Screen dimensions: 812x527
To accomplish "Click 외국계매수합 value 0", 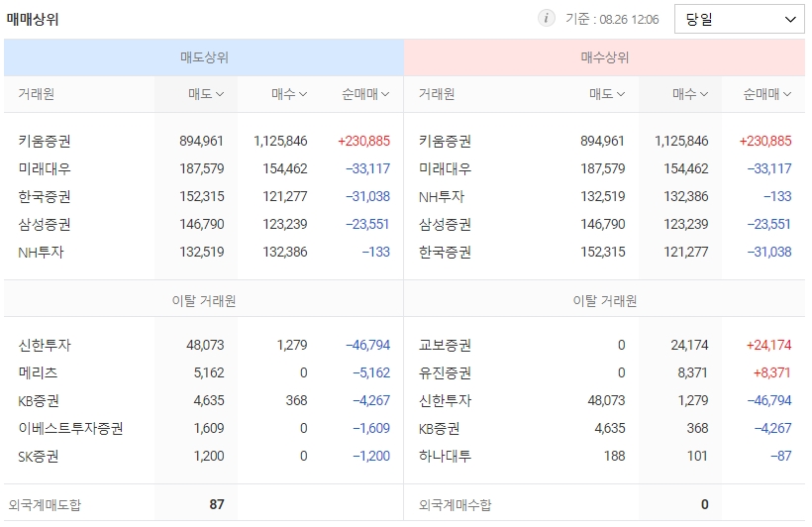I will tap(705, 505).
